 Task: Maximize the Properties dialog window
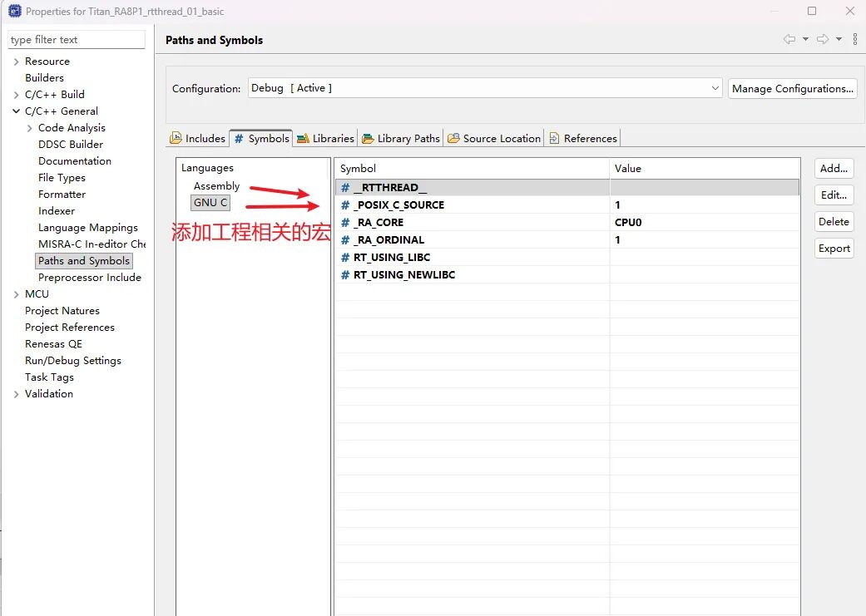click(812, 12)
